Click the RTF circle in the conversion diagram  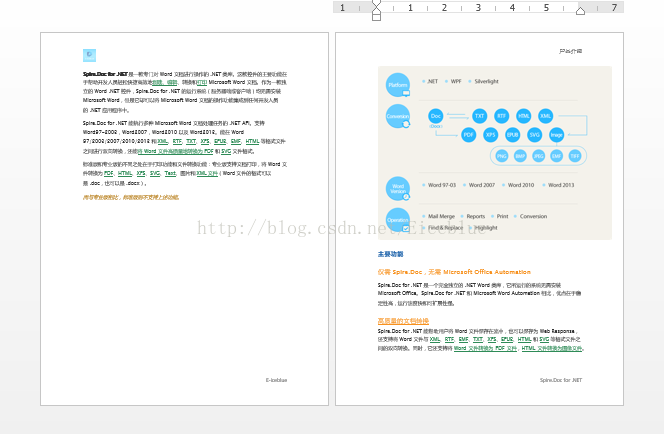pos(501,116)
